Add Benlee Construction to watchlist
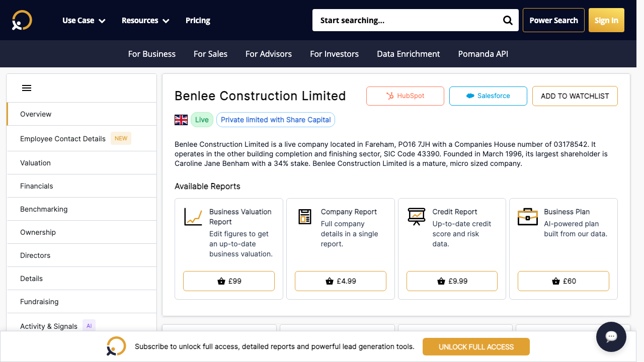The width and height of the screenshot is (644, 362). 575,96
